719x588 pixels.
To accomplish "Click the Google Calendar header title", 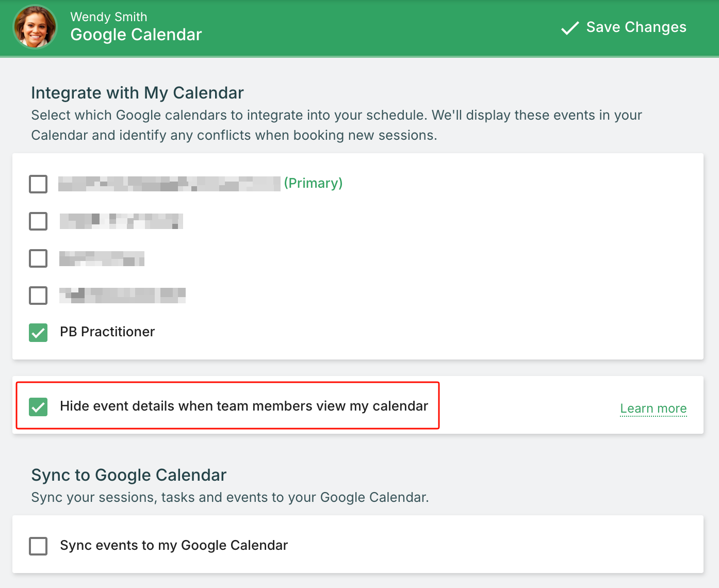I will (x=136, y=35).
